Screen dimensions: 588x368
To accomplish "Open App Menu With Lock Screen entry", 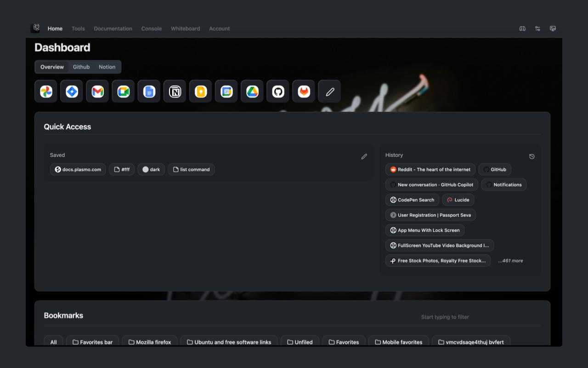I will (x=425, y=230).
